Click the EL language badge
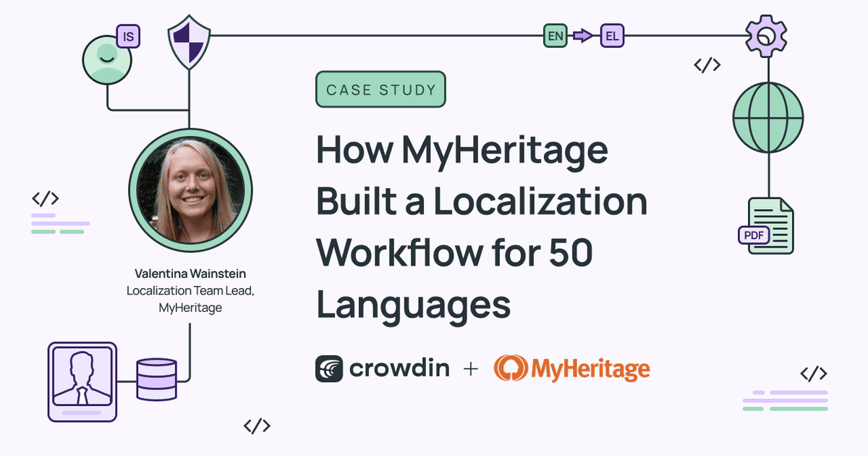 [612, 35]
